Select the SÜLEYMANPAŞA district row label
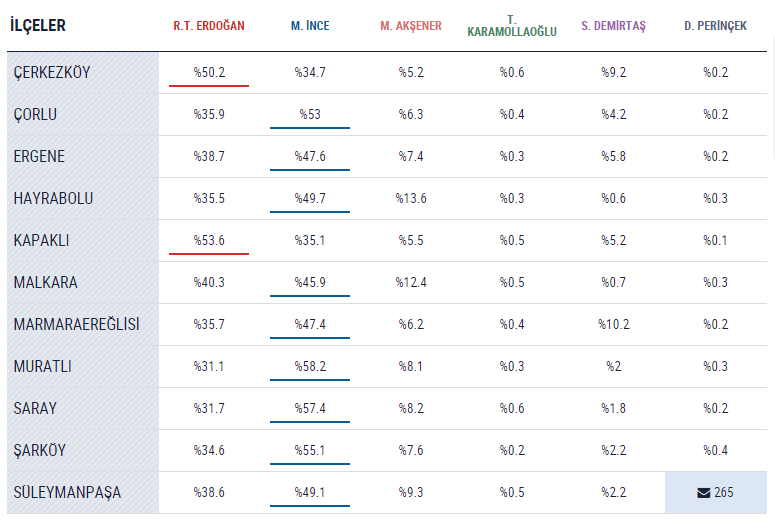 click(x=68, y=493)
